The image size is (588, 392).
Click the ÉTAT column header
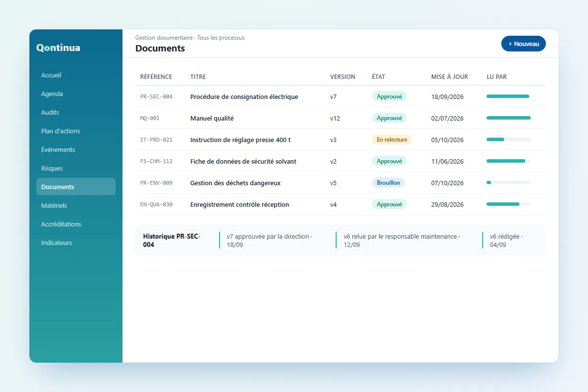click(379, 77)
